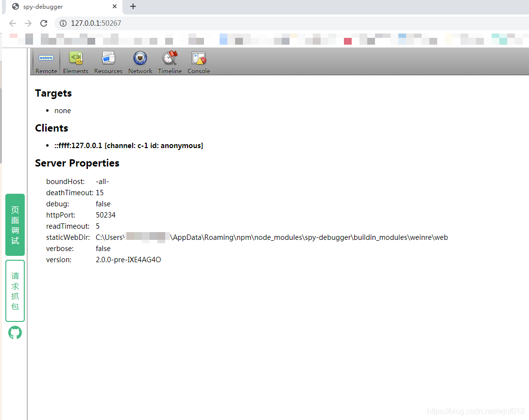Open a new browser tab
The image size is (529, 420).
(133, 6)
